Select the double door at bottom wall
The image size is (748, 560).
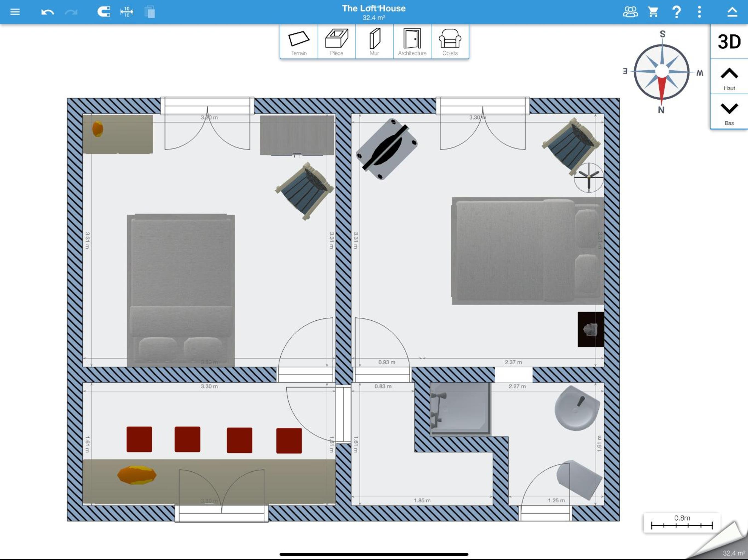point(221,495)
